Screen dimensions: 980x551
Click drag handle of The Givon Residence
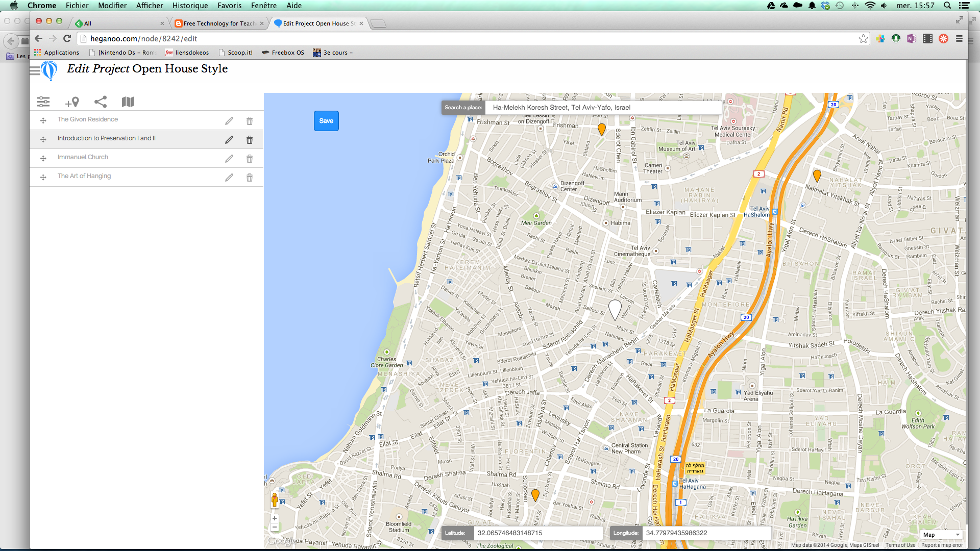point(43,121)
